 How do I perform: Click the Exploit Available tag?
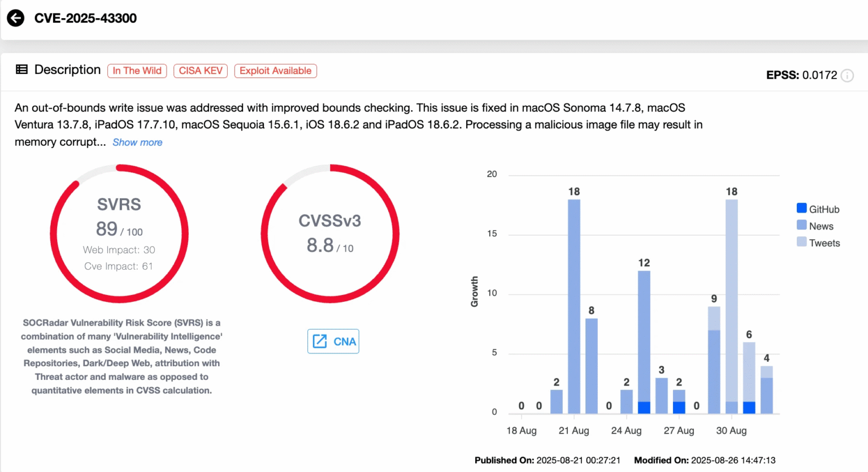[275, 71]
